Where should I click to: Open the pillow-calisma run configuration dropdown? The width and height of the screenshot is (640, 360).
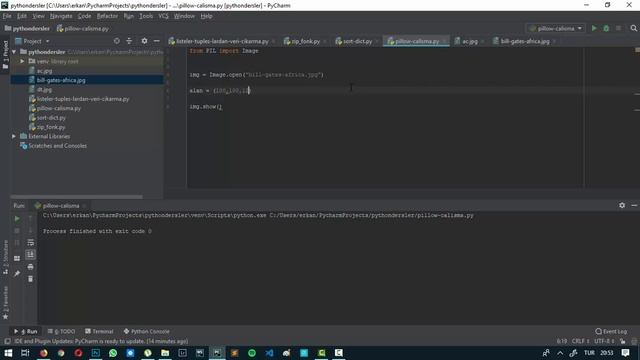tap(556, 28)
